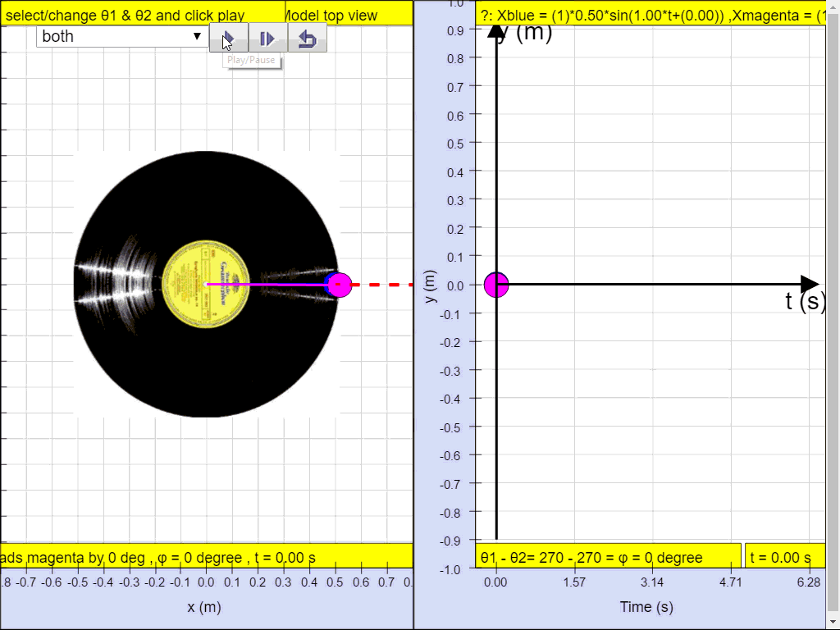840x630 pixels.
Task: Click the magenta marker at graph origin
Action: [x=496, y=285]
